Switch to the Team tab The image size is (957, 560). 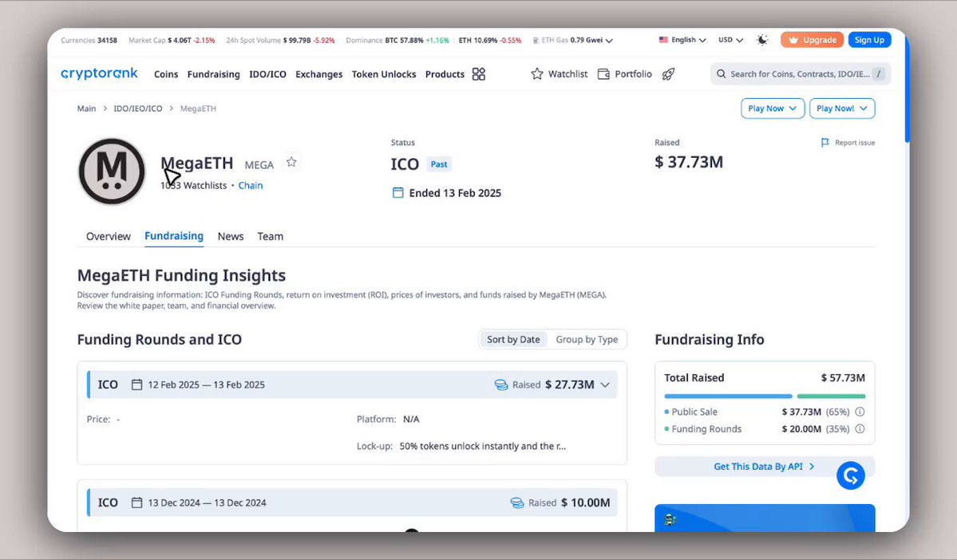click(271, 236)
